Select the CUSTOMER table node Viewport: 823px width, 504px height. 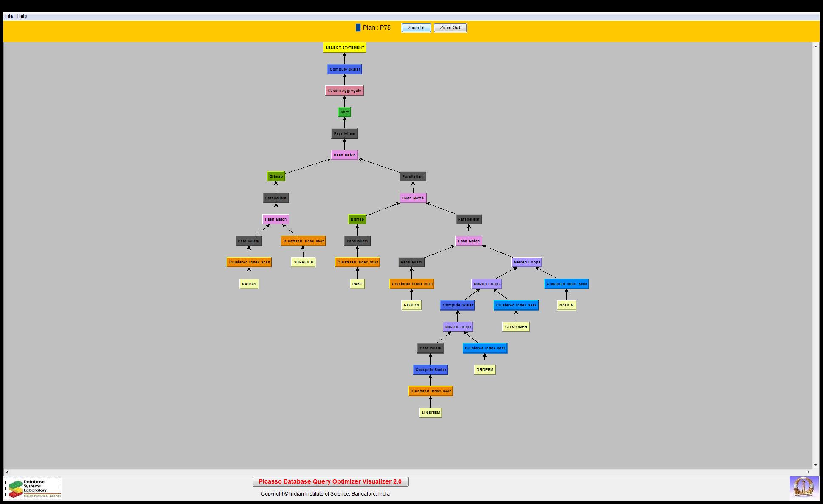[x=516, y=327]
